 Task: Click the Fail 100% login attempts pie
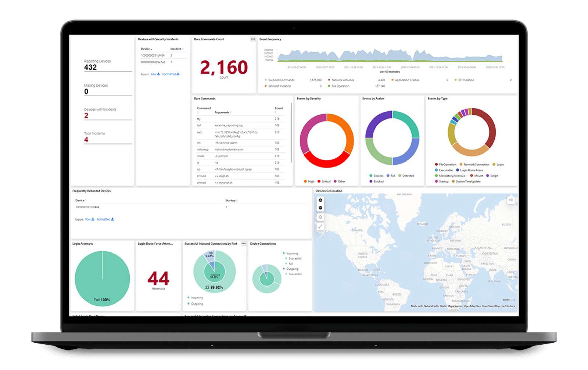click(x=103, y=279)
